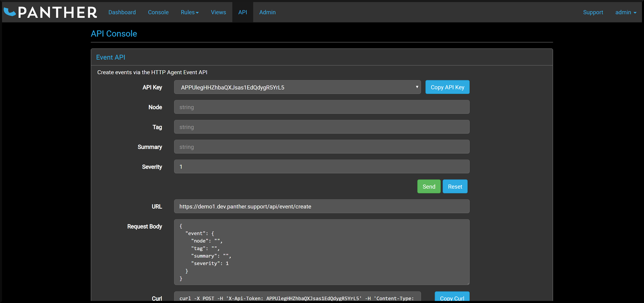The width and height of the screenshot is (644, 303).
Task: Click the Copy API Key button
Action: click(x=447, y=87)
